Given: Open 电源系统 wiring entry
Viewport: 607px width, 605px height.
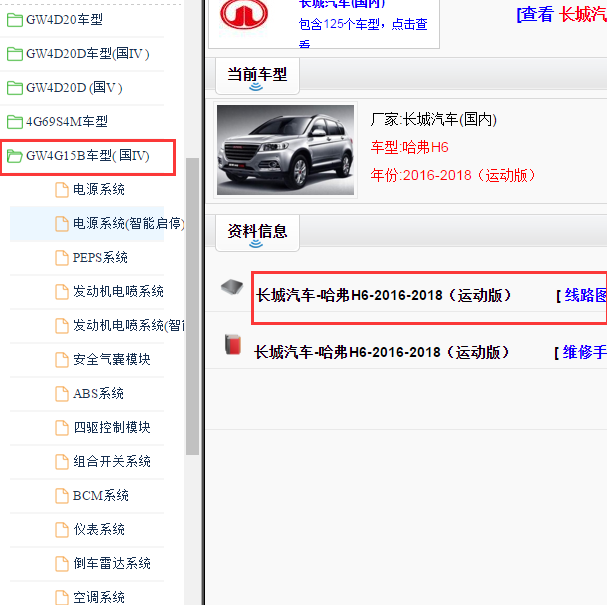Looking at the screenshot, I should point(99,190).
